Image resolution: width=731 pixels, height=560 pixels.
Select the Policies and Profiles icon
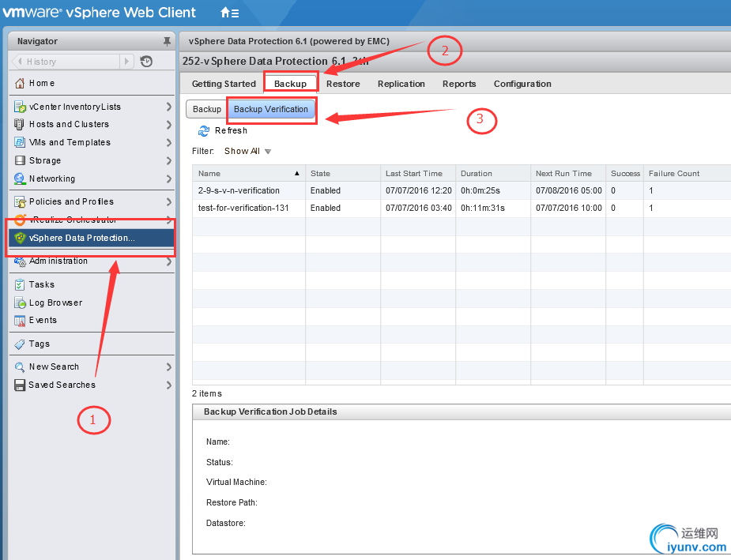[20, 201]
